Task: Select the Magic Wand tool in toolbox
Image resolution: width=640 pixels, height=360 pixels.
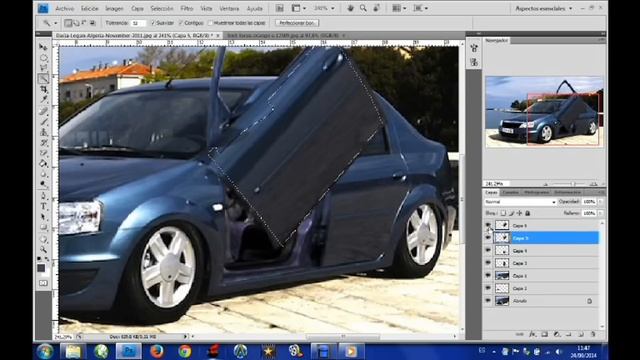Action: [x=43, y=78]
